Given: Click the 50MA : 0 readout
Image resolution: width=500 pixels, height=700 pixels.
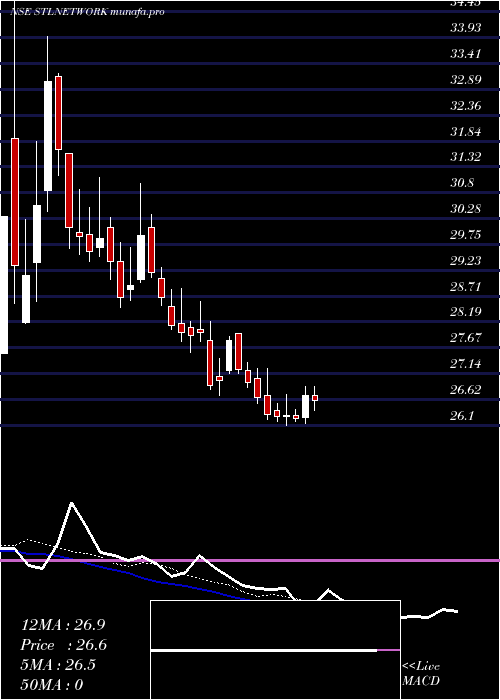Looking at the screenshot, I should [x=52, y=685].
